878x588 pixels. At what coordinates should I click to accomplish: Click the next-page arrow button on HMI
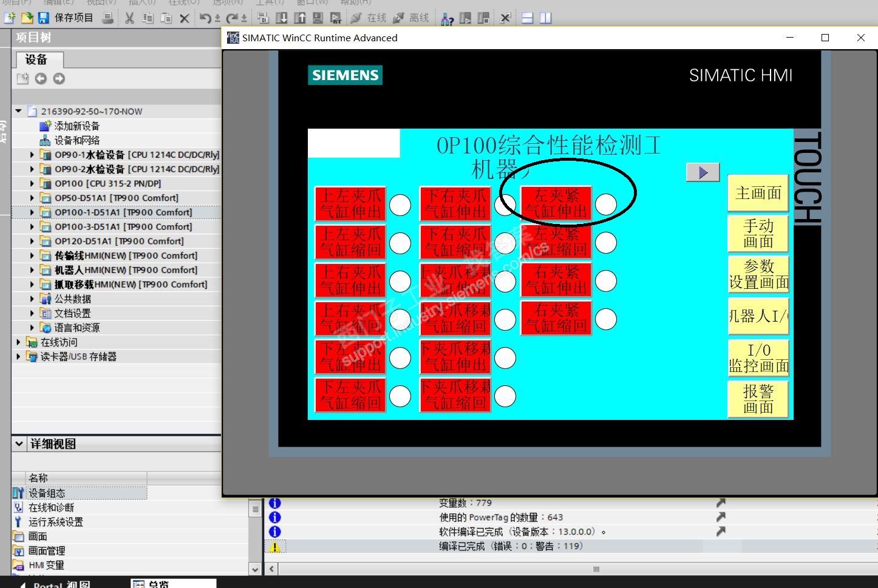[703, 172]
